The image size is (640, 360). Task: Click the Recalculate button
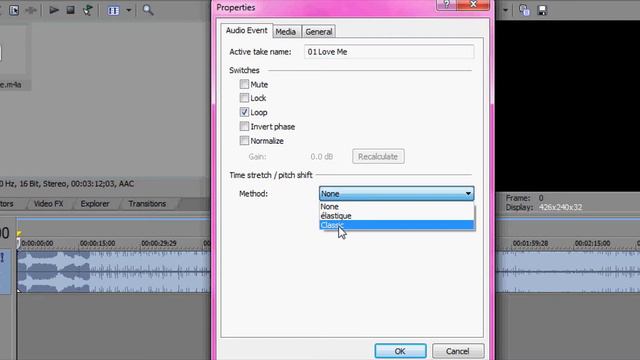pos(378,156)
